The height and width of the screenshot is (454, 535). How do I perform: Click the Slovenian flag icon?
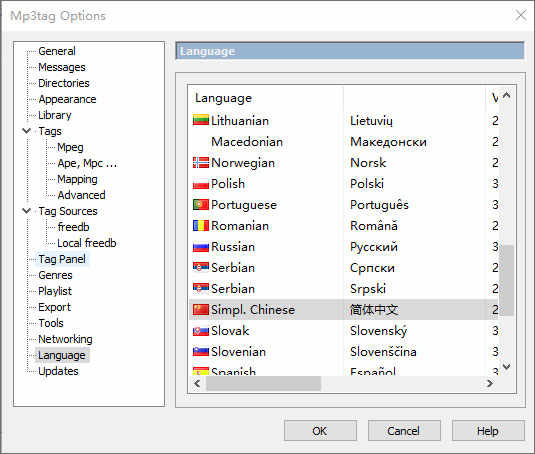(x=201, y=351)
